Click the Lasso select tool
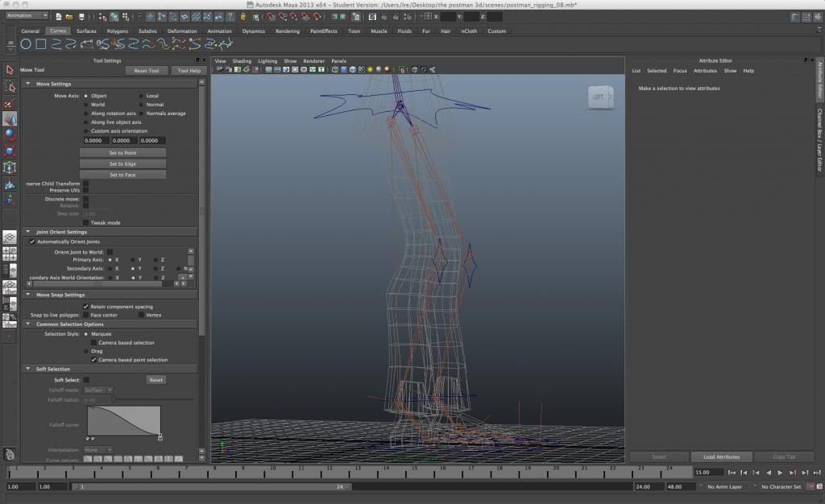The width and height of the screenshot is (825, 504). point(10,87)
